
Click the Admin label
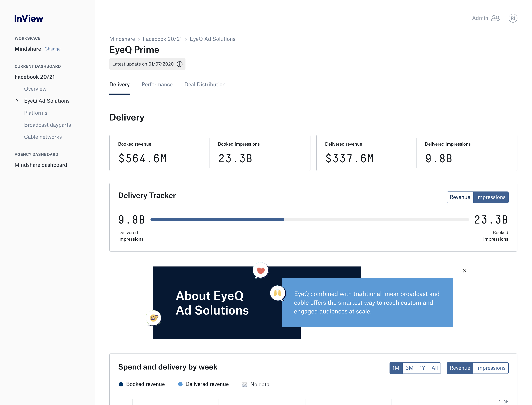point(480,18)
